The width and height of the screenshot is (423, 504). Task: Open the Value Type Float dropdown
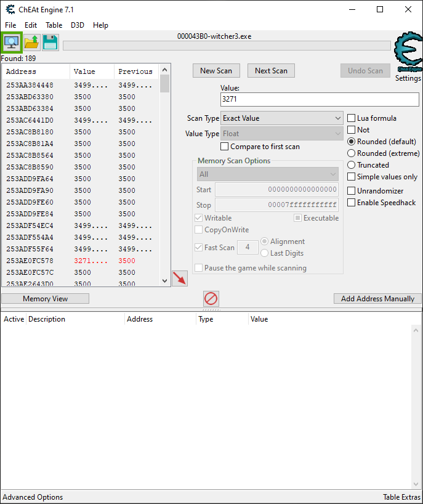282,134
